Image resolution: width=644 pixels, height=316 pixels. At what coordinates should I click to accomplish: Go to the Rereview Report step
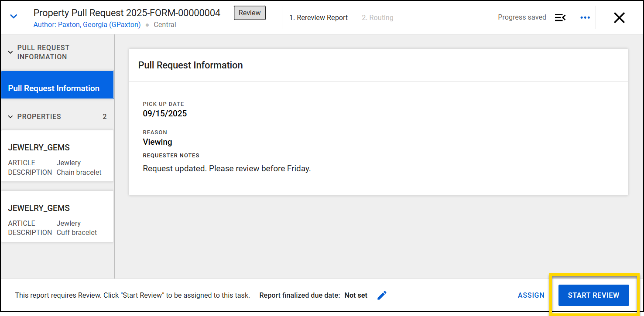319,18
